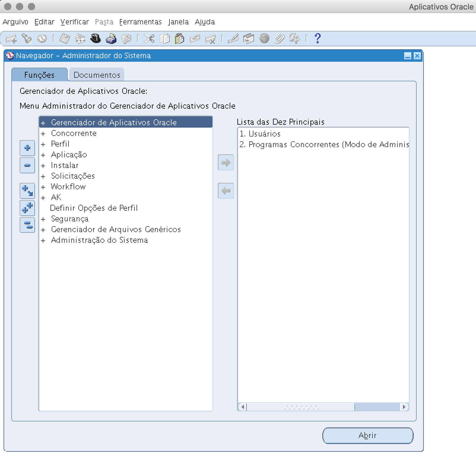
Task: Open the Editar menu
Action: coord(45,22)
